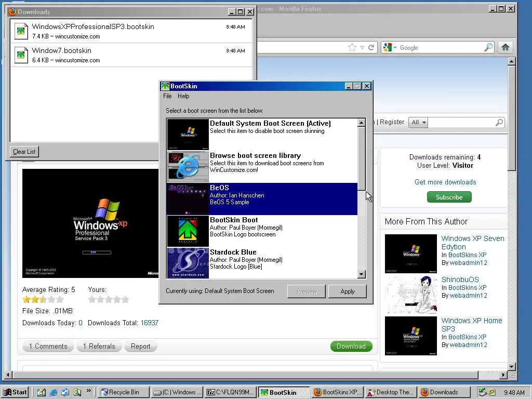Click the Preview button in BootSkin
The width and height of the screenshot is (532, 399).
[x=307, y=291]
